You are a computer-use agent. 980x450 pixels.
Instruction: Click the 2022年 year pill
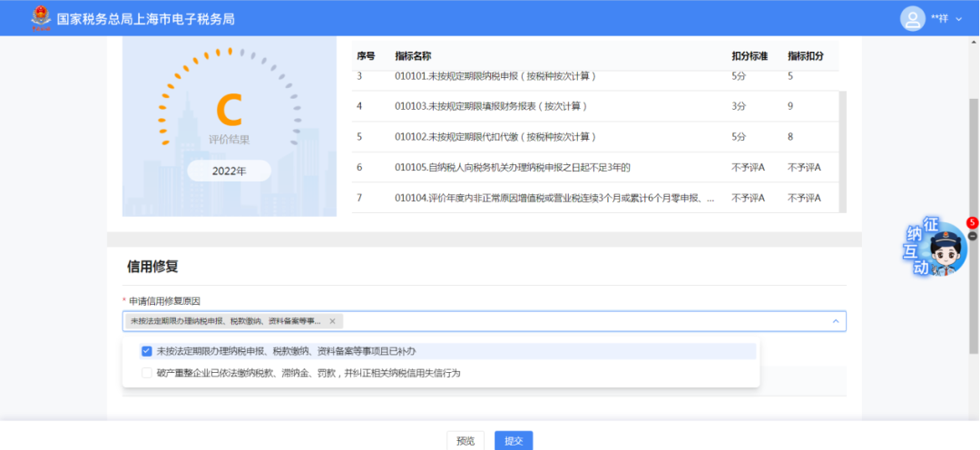point(229,171)
